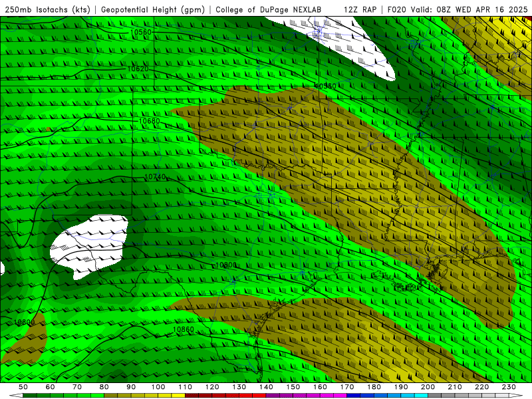
Task: Click the 220 label on the color scale
Action: coord(481,387)
